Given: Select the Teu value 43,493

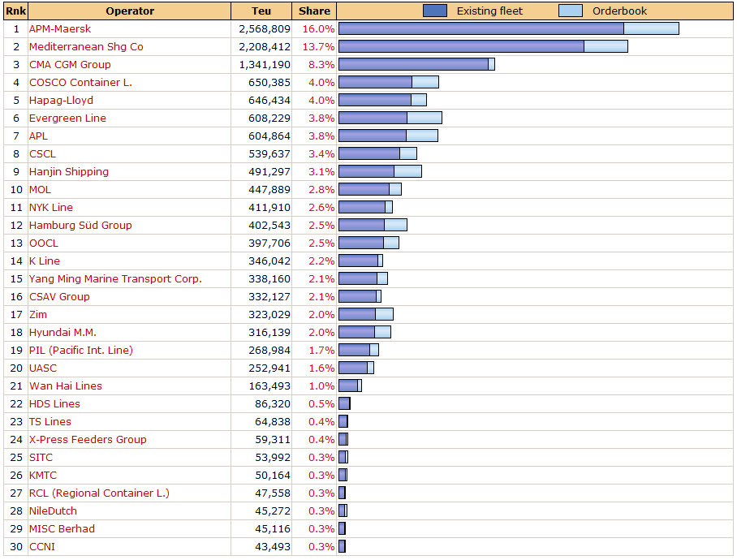Looking at the screenshot, I should (x=273, y=547).
